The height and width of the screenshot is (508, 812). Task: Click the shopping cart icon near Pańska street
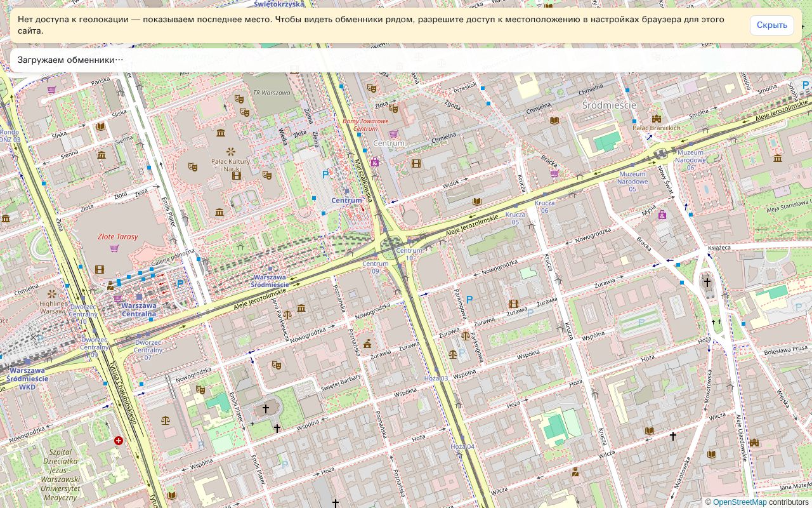coord(51,90)
